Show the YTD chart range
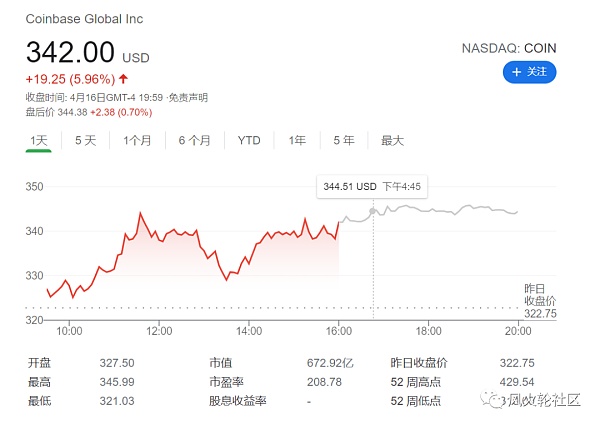 (x=249, y=141)
